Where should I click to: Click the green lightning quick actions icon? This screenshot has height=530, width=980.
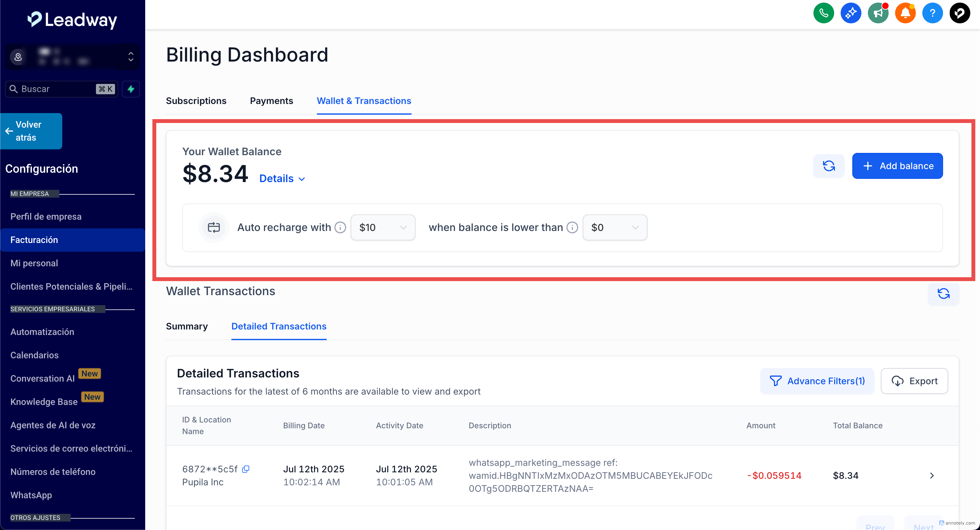(131, 89)
